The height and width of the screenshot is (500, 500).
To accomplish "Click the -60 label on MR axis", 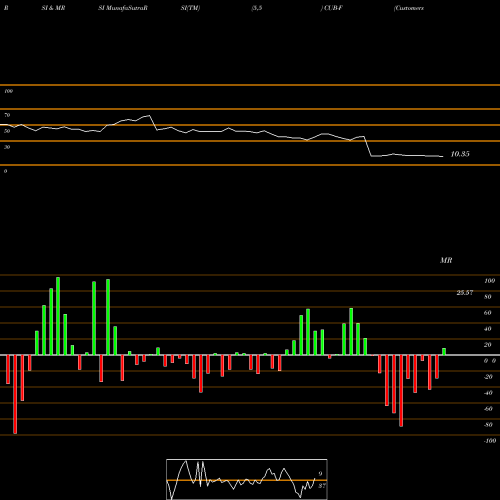I will [488, 409].
